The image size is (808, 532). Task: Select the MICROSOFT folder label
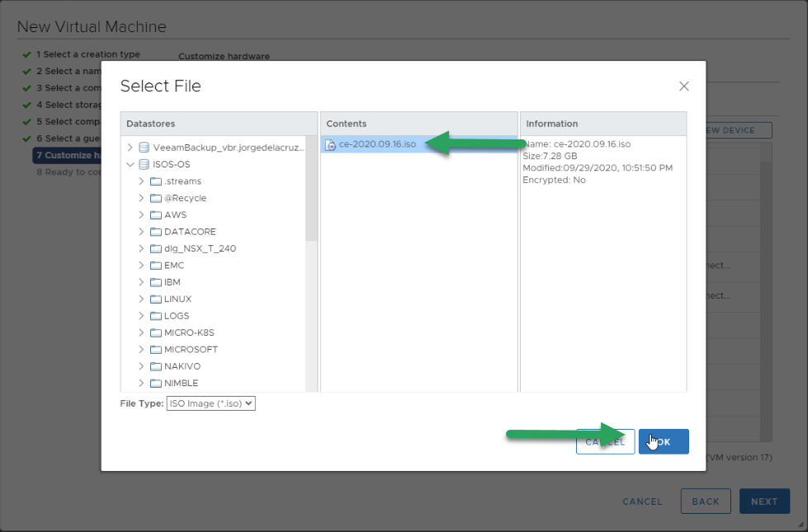191,349
